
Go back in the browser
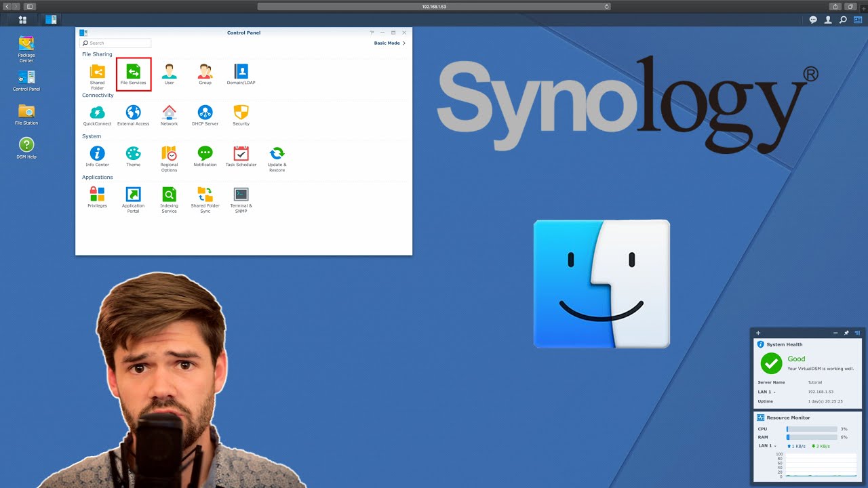(7, 6)
